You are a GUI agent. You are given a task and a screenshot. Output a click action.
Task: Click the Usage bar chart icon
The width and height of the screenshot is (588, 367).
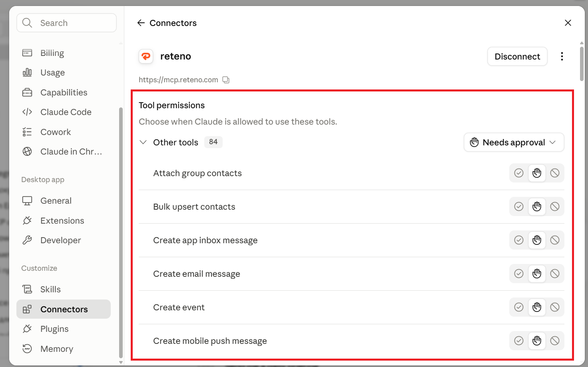pos(27,72)
